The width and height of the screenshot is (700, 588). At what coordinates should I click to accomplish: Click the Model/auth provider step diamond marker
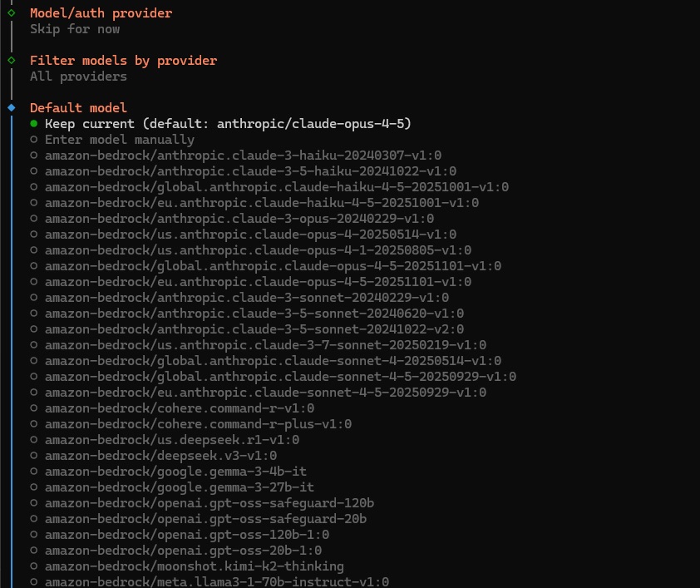pos(11,12)
